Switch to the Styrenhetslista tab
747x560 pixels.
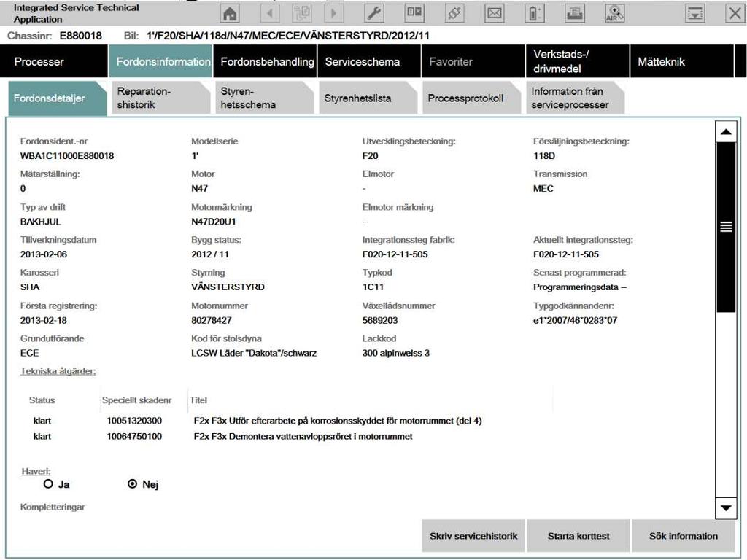368,98
